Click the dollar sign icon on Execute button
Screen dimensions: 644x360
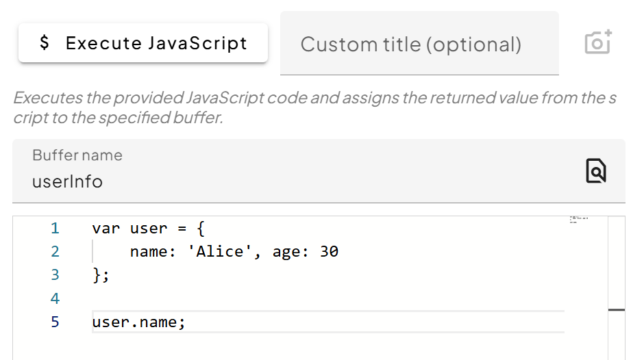click(45, 43)
